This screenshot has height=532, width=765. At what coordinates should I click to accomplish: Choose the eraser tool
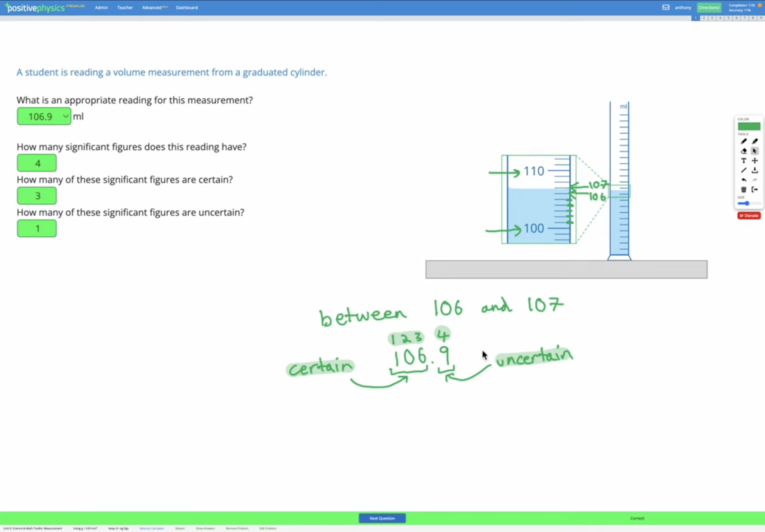tap(743, 151)
